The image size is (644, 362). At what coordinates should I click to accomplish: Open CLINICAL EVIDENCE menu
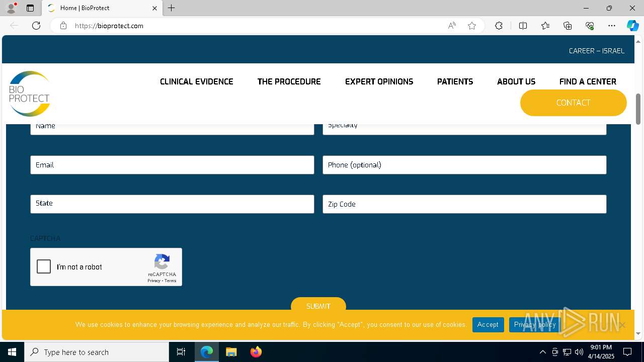pyautogui.click(x=197, y=81)
